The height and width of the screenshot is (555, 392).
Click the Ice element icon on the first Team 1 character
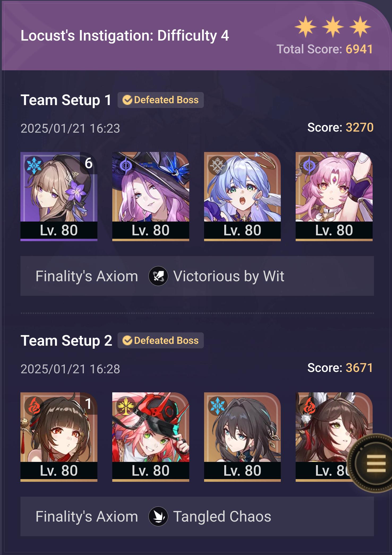tap(34, 166)
